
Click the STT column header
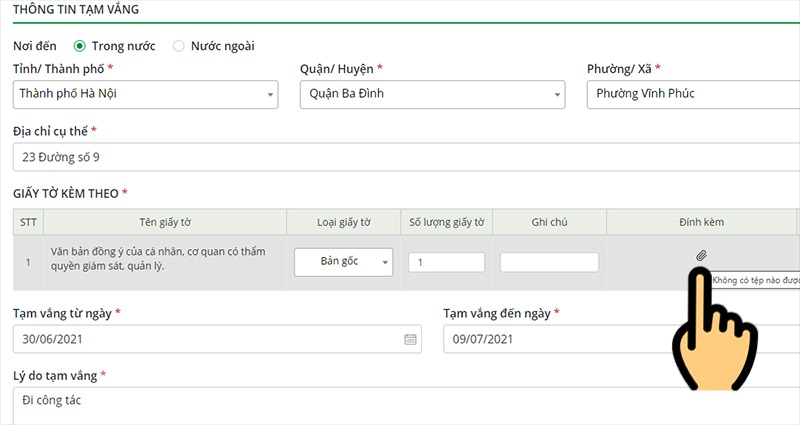click(28, 222)
